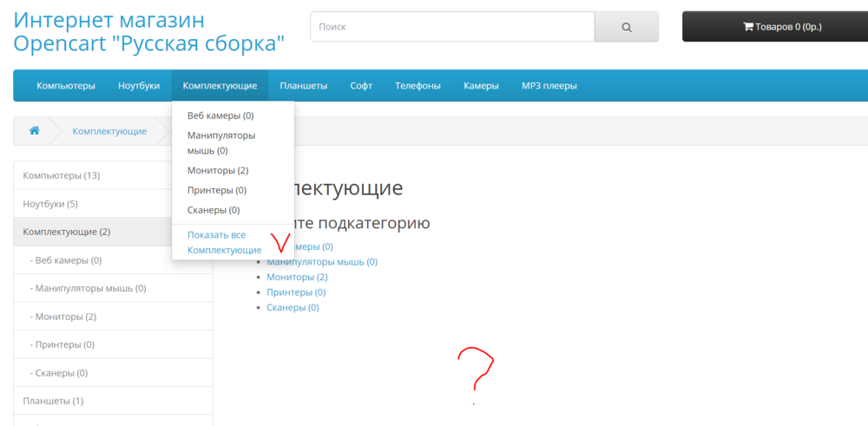The image size is (868, 426).
Task: Expand the Комплектующие navigation dropdown
Action: point(220,86)
